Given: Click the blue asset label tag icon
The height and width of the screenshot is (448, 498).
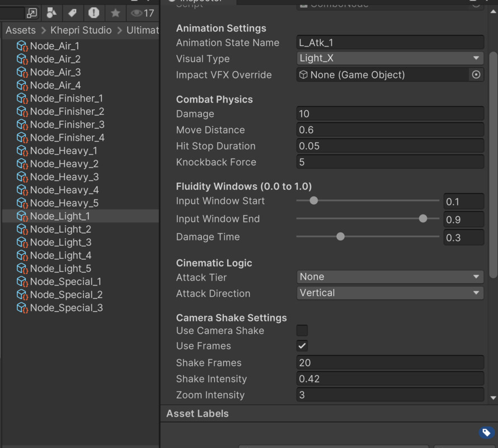Looking at the screenshot, I should [x=486, y=432].
